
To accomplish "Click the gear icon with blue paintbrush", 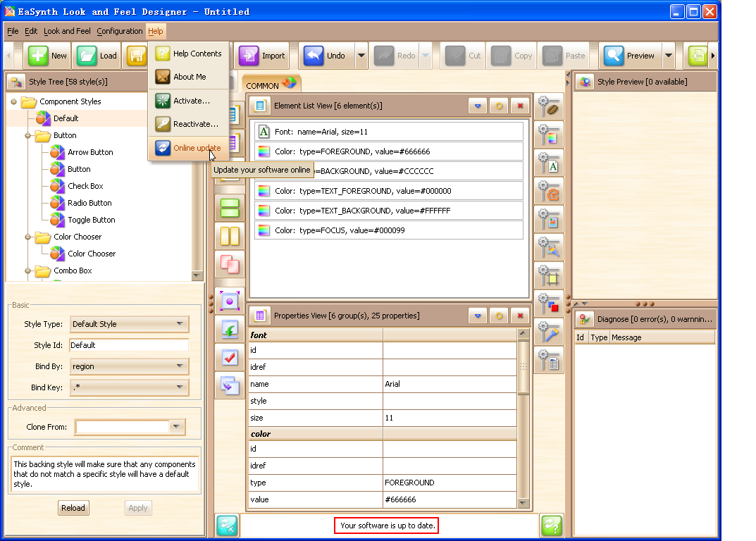I will point(549,332).
